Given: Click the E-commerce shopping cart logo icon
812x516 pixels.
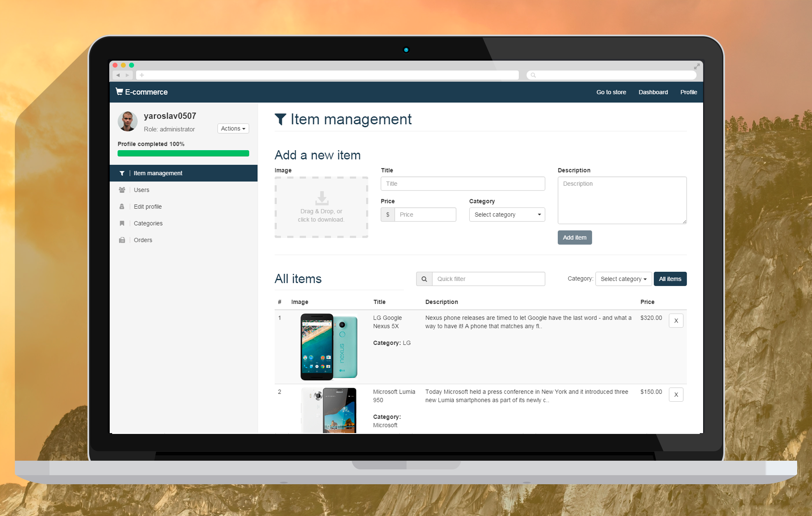Looking at the screenshot, I should [119, 92].
